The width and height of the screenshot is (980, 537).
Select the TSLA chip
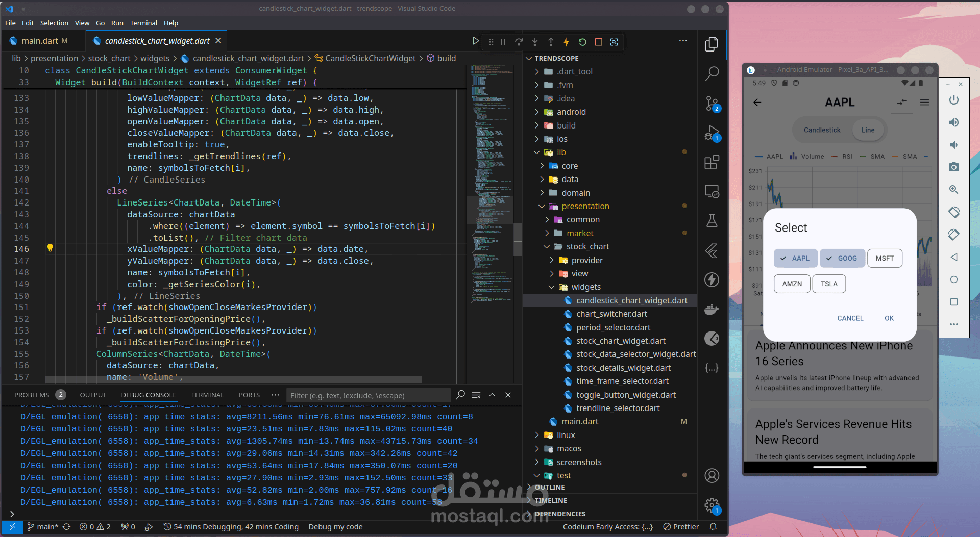829,284
